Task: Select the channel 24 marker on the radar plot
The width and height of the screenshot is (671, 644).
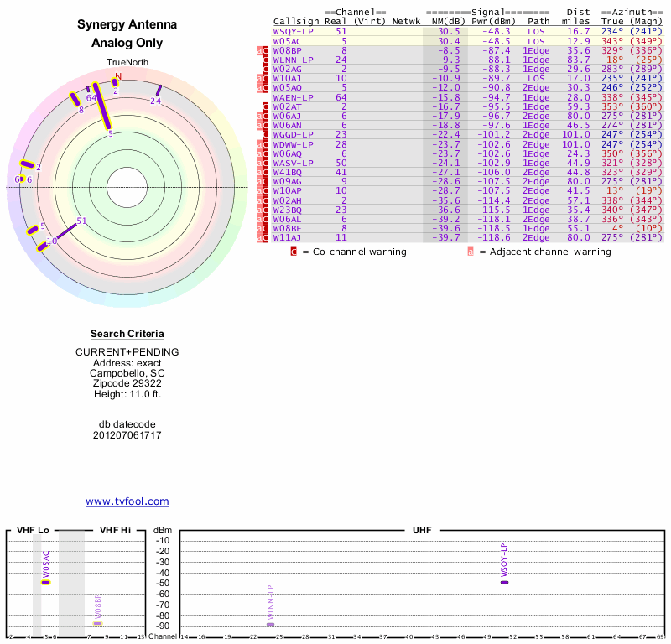Action: (158, 91)
